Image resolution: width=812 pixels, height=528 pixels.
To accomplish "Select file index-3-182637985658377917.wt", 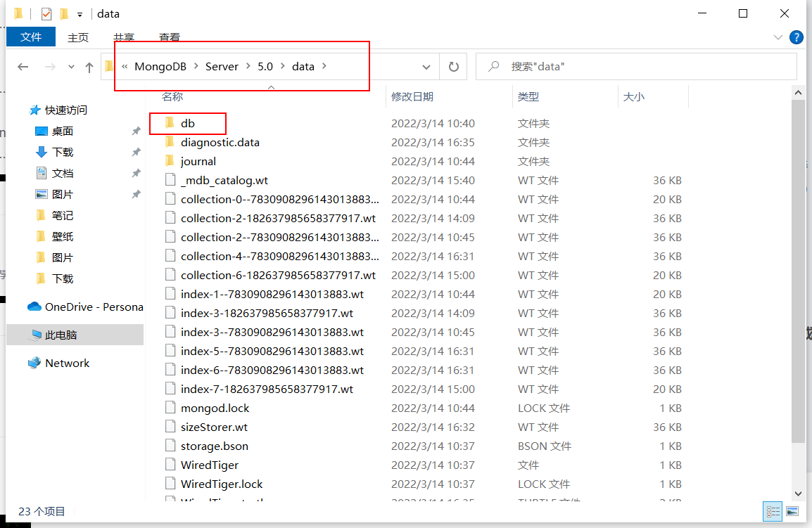I will click(x=267, y=313).
